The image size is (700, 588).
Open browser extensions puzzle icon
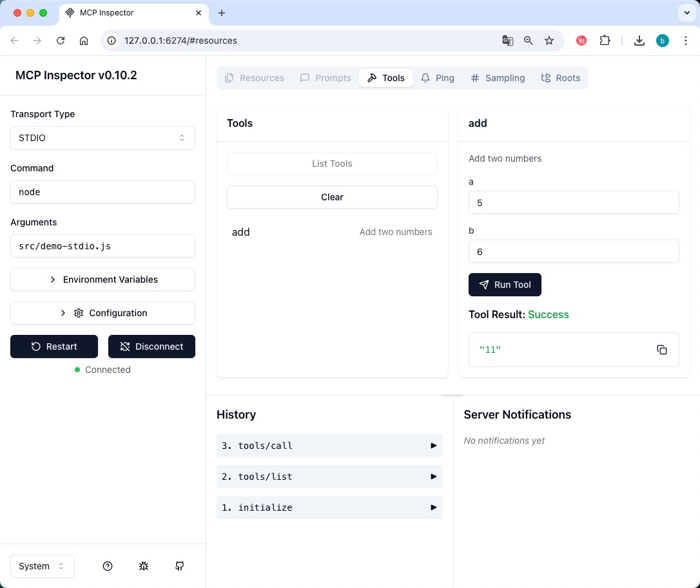[x=605, y=41]
